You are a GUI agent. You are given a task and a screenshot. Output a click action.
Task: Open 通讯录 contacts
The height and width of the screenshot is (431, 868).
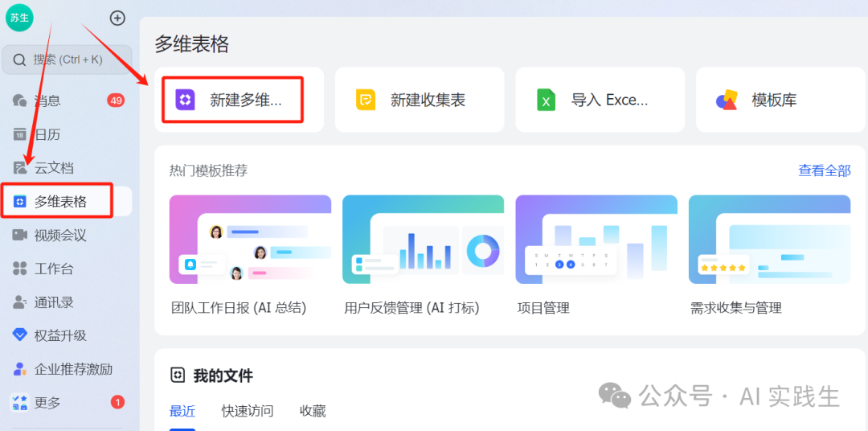pyautogui.click(x=53, y=302)
